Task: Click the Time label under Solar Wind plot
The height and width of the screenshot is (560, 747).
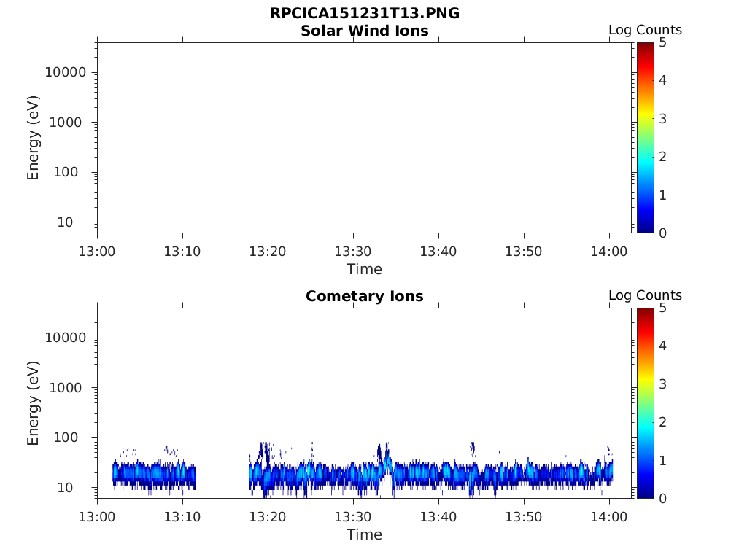Action: tap(365, 269)
